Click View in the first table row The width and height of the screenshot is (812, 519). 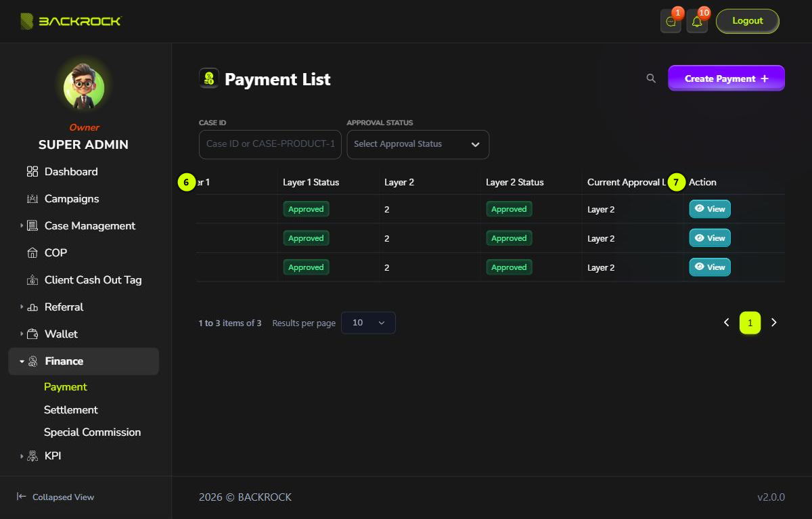point(710,209)
